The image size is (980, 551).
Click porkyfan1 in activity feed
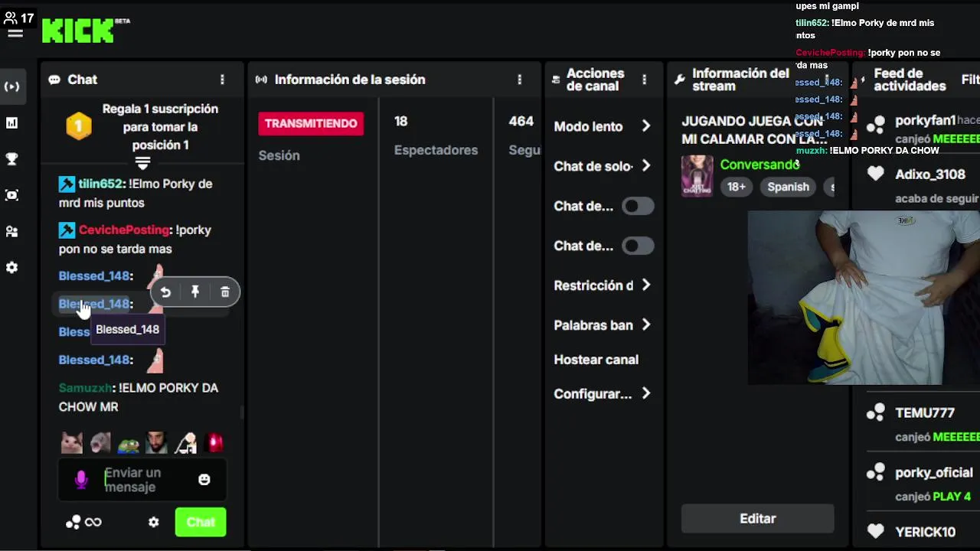click(x=925, y=120)
